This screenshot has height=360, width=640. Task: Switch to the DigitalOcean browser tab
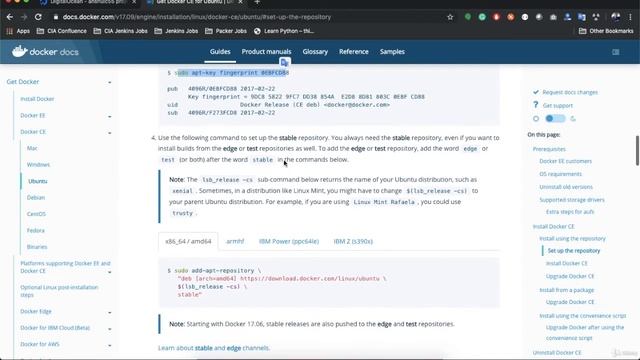(86, 2)
